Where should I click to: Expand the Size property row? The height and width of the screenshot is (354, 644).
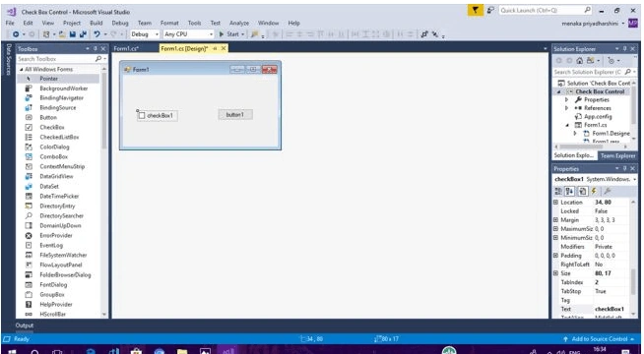click(555, 273)
